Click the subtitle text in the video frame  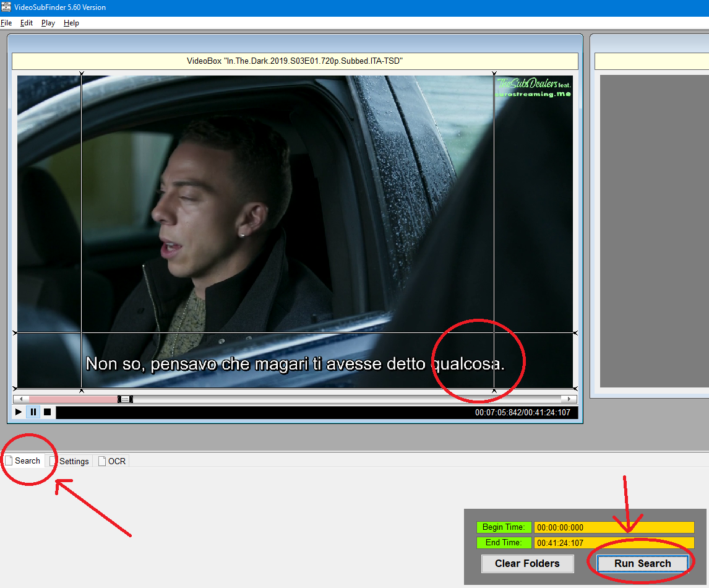coord(295,364)
